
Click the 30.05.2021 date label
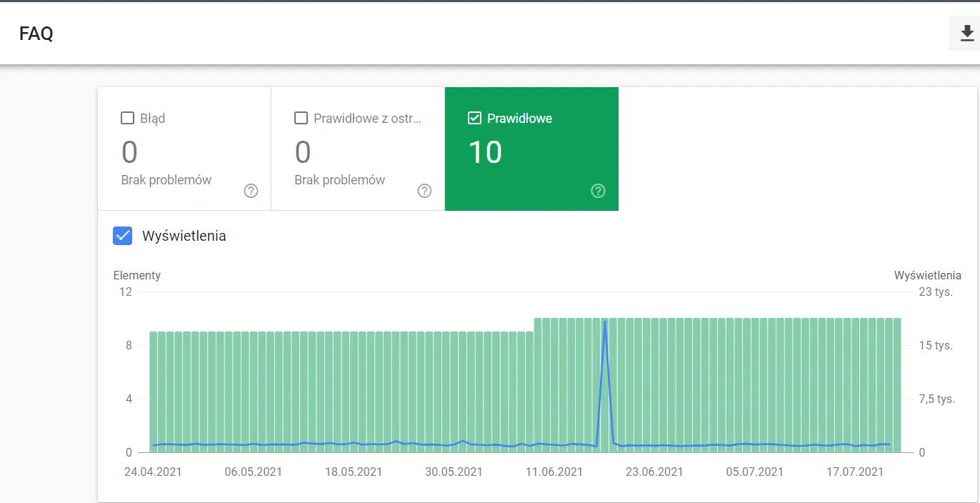coord(454,472)
